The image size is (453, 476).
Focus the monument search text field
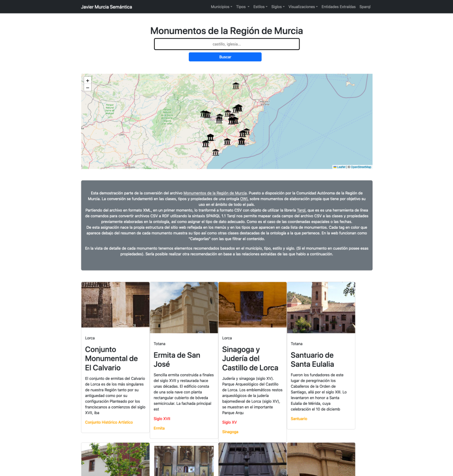pos(226,44)
